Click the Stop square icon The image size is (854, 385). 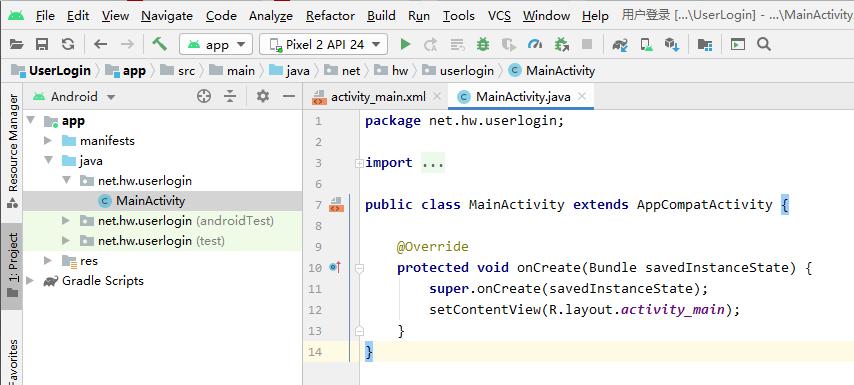[587, 45]
